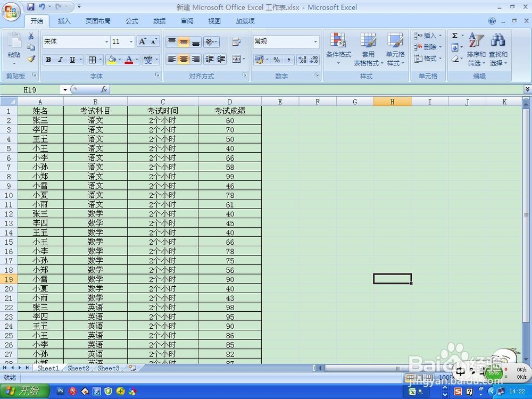The width and height of the screenshot is (532, 399).
Task: Open 排序和筛选 sort and filter
Action: point(476,49)
